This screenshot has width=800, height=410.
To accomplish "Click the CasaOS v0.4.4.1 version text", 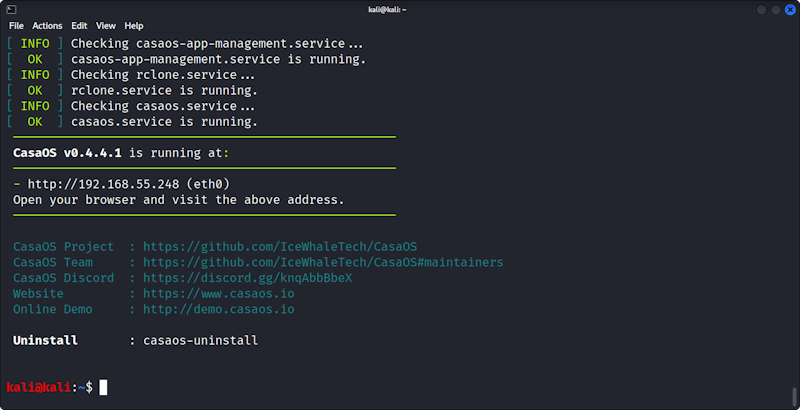I will pos(68,153).
